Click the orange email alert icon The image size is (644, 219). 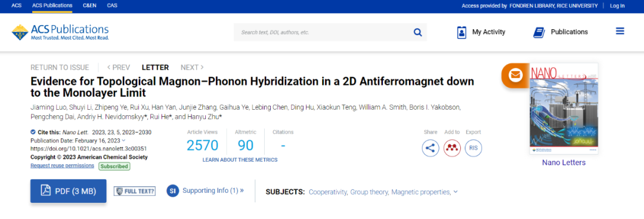pos(515,76)
